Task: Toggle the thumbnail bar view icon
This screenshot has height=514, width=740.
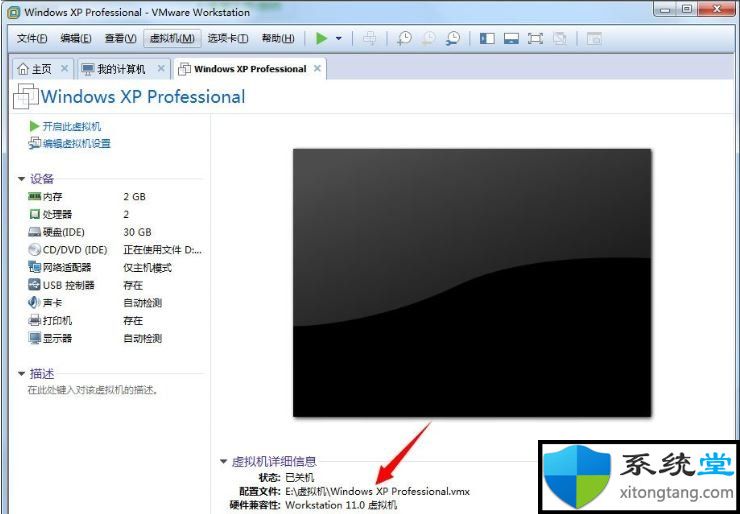Action: pos(511,39)
